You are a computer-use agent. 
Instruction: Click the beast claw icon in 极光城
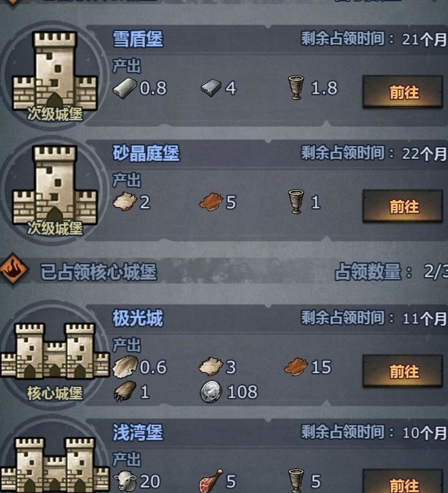125,392
